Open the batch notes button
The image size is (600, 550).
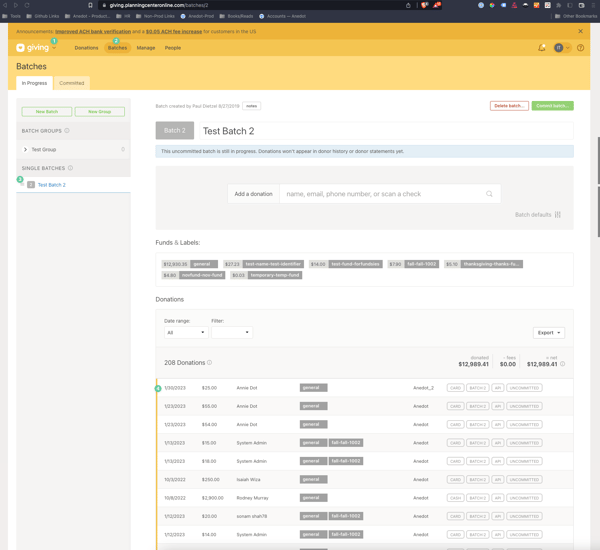pos(251,106)
